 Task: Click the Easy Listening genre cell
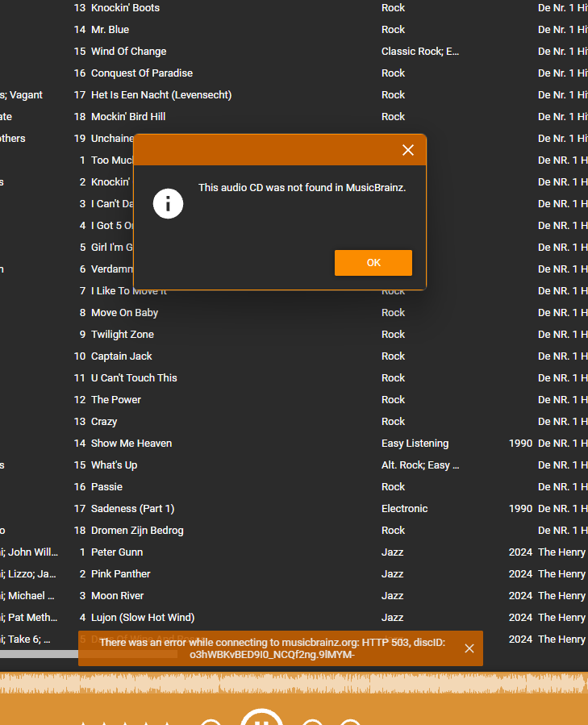click(x=415, y=444)
